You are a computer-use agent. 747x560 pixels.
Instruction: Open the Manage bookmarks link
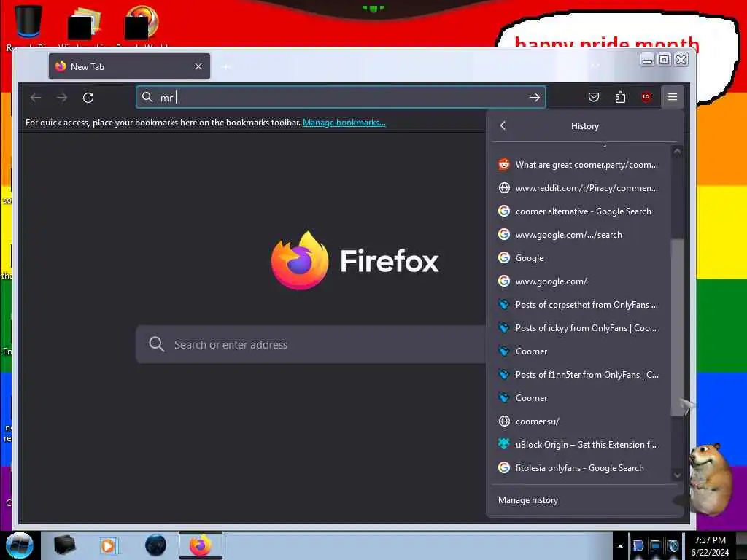[344, 122]
